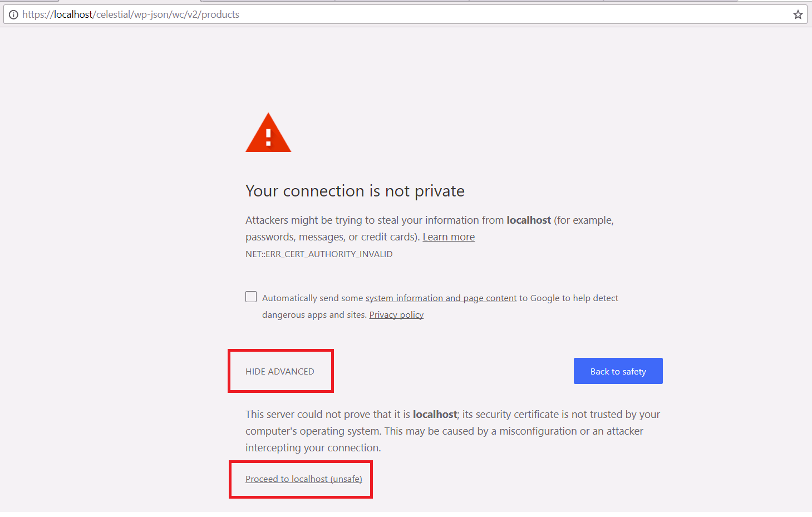
Task: Click bold localhost in the attackers warning sentence
Action: pyautogui.click(x=529, y=220)
